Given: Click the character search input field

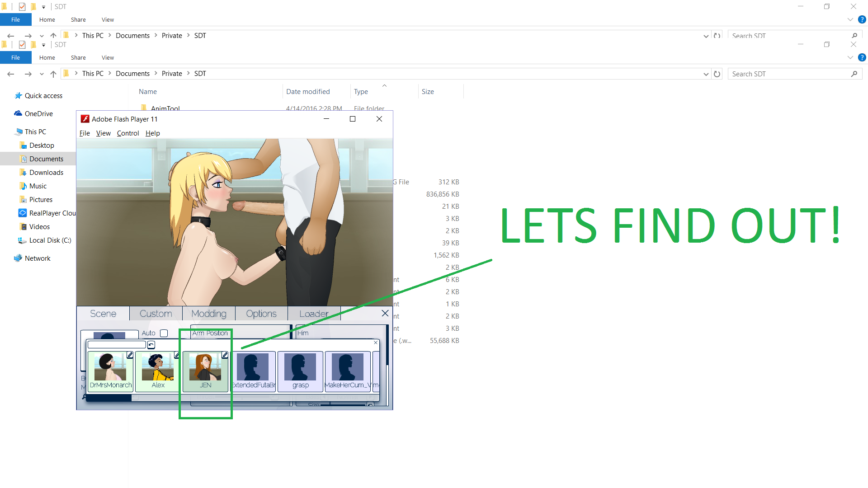Looking at the screenshot, I should coord(117,345).
